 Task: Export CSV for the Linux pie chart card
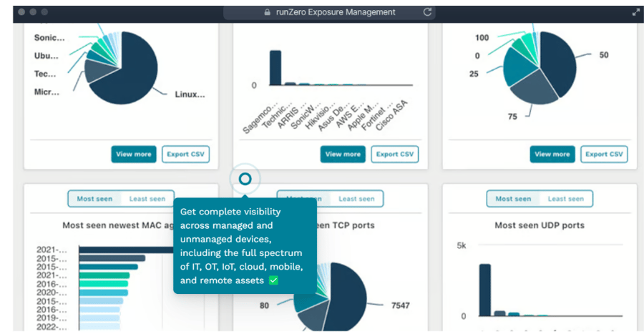(x=185, y=154)
